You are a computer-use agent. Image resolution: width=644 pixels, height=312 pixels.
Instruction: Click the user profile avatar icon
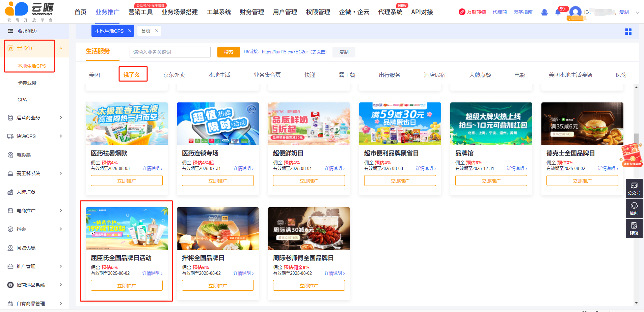pos(575,13)
